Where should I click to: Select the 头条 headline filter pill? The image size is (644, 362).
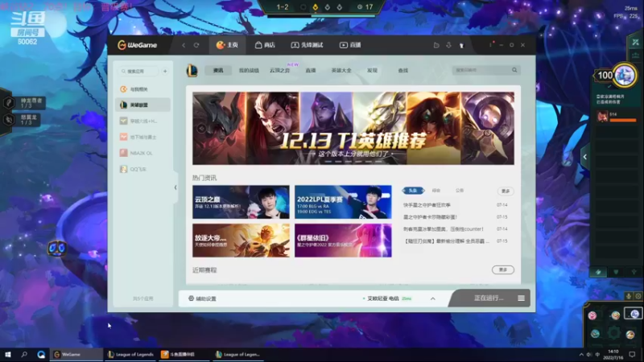pyautogui.click(x=413, y=191)
